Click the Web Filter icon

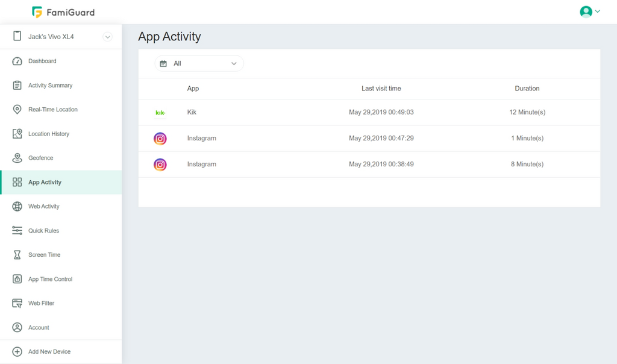click(17, 303)
